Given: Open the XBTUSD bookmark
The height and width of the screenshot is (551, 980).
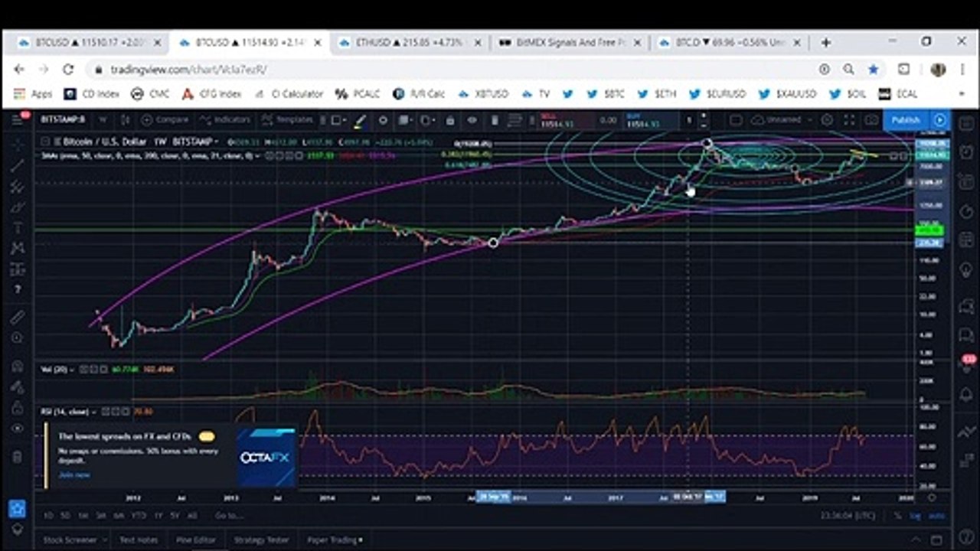Looking at the screenshot, I should (x=483, y=94).
